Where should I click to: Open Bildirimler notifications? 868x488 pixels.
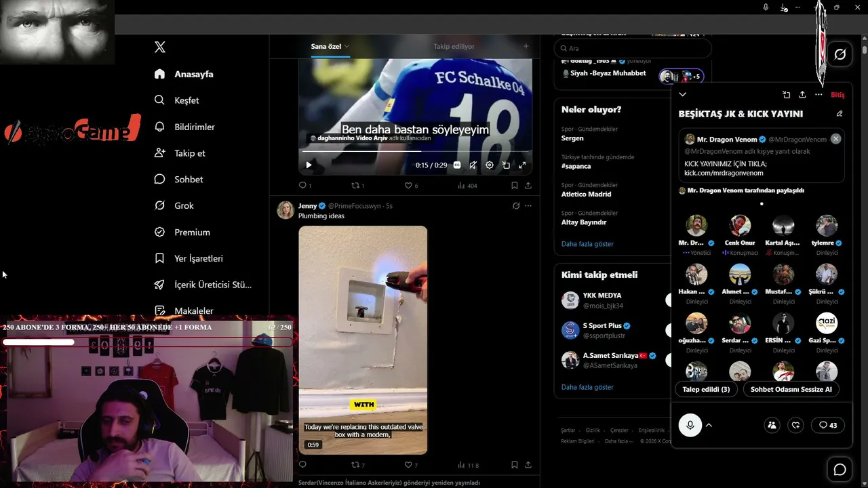184,127
